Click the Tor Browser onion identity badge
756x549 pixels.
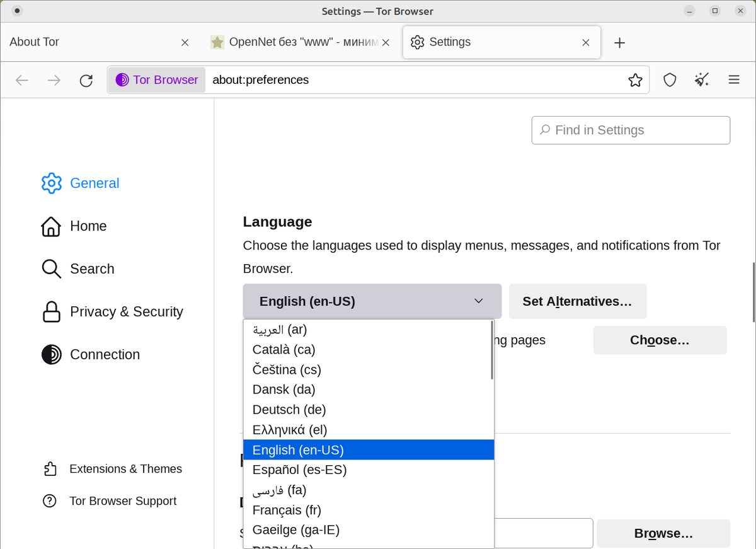(157, 80)
